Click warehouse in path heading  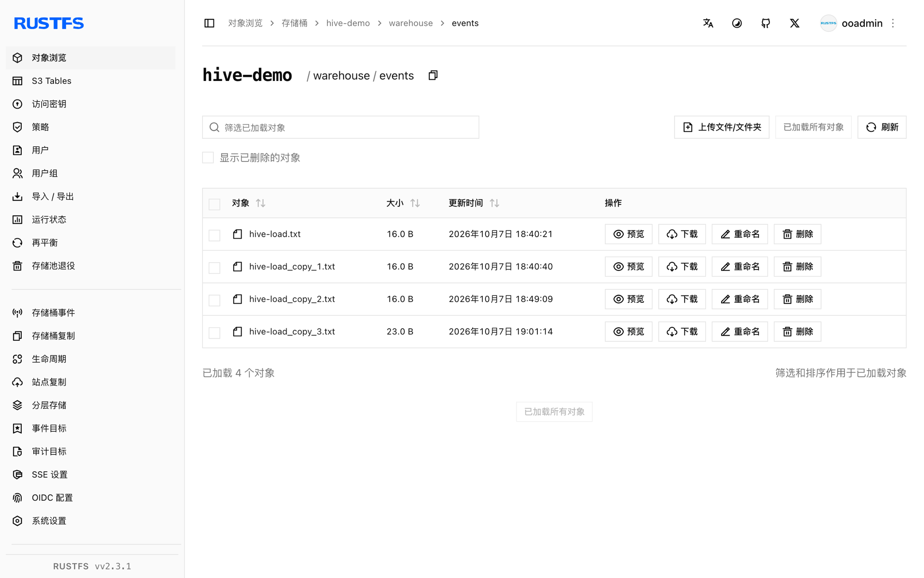(x=341, y=75)
